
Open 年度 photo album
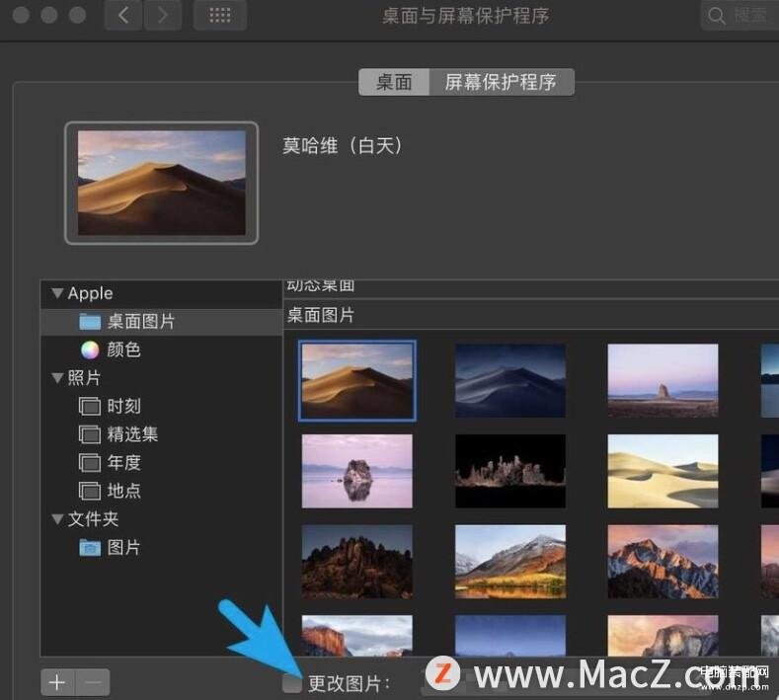point(161,463)
